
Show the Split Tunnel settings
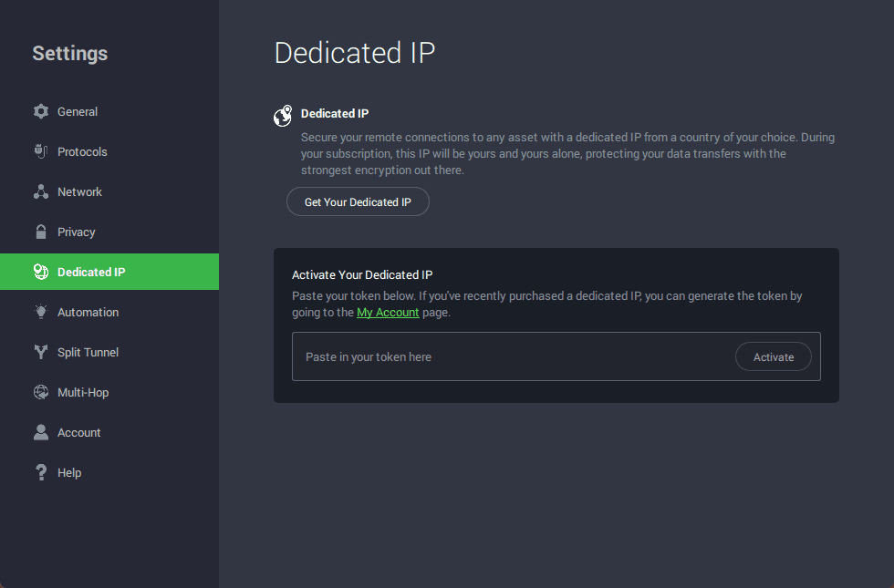[88, 352]
